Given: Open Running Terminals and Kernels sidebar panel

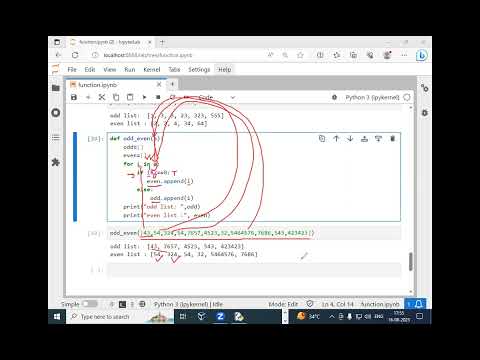Looking at the screenshot, I should (x=56, y=113).
